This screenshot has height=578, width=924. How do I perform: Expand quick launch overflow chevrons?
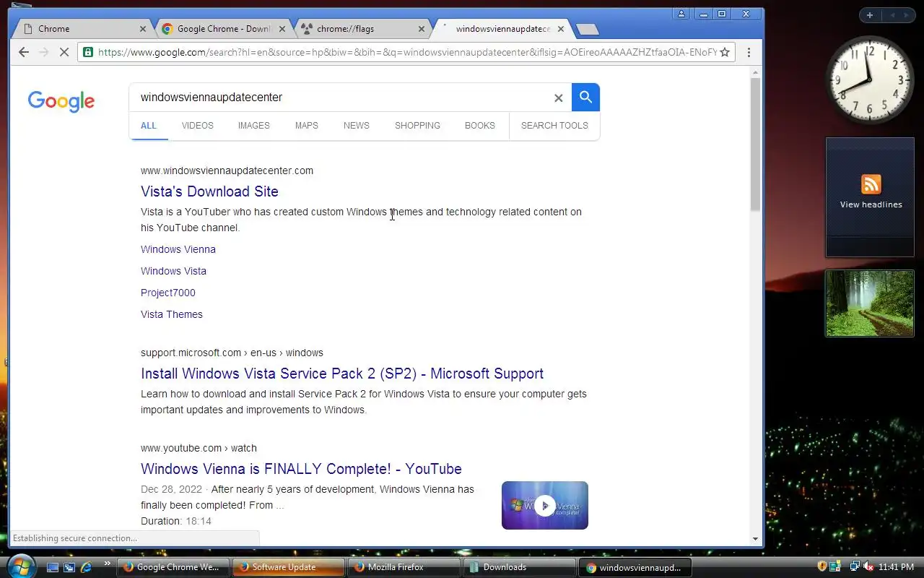pos(108,563)
